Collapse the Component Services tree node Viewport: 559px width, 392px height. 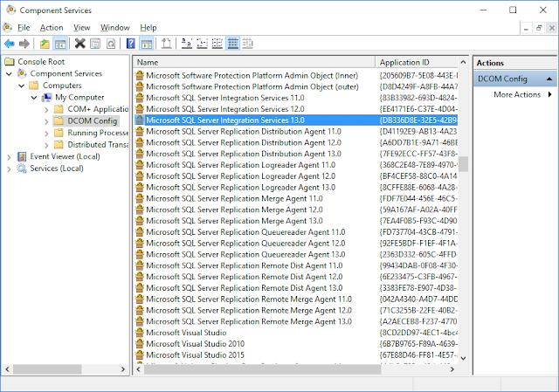click(x=10, y=73)
